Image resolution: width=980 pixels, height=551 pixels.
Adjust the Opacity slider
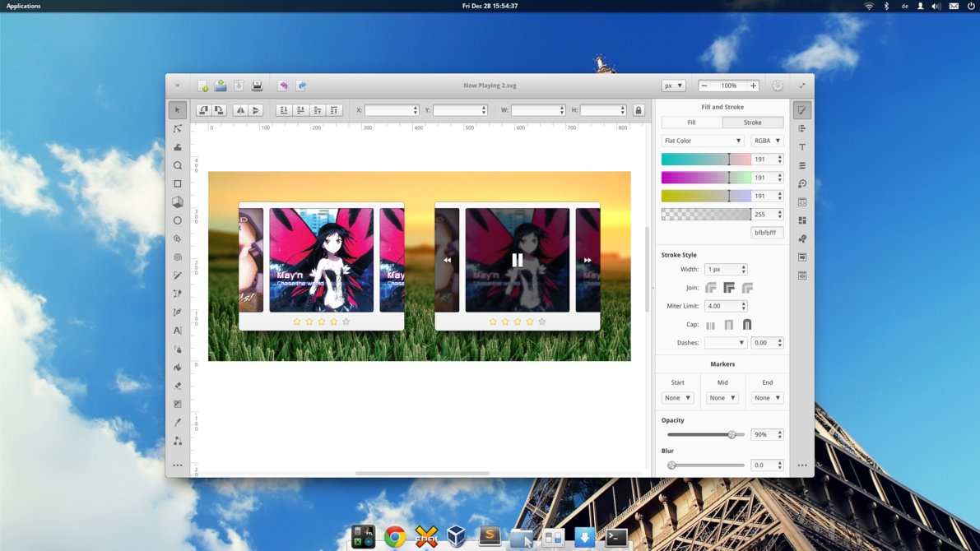pos(706,434)
